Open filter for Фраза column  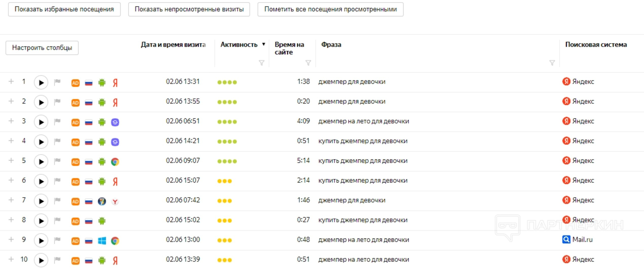(552, 63)
